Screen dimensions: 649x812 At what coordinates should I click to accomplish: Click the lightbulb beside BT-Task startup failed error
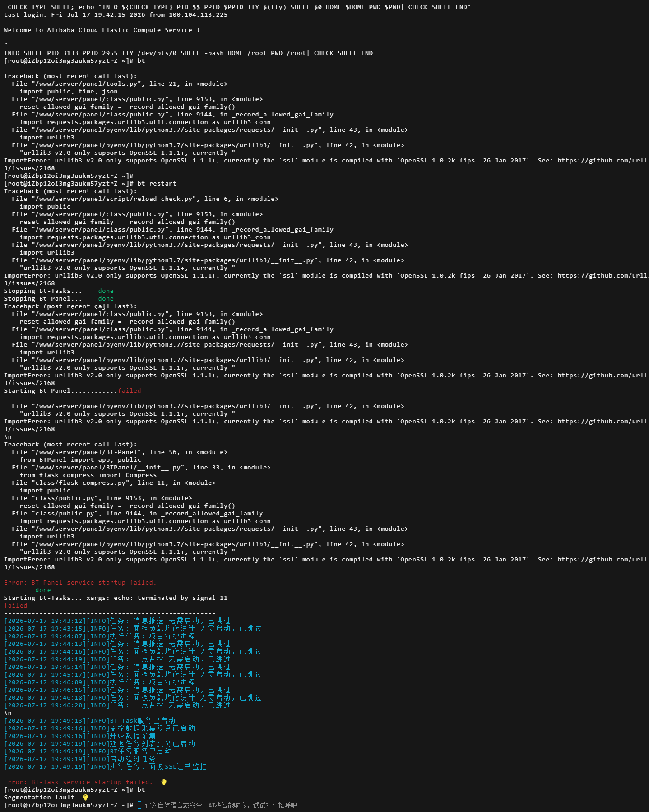[x=164, y=782]
